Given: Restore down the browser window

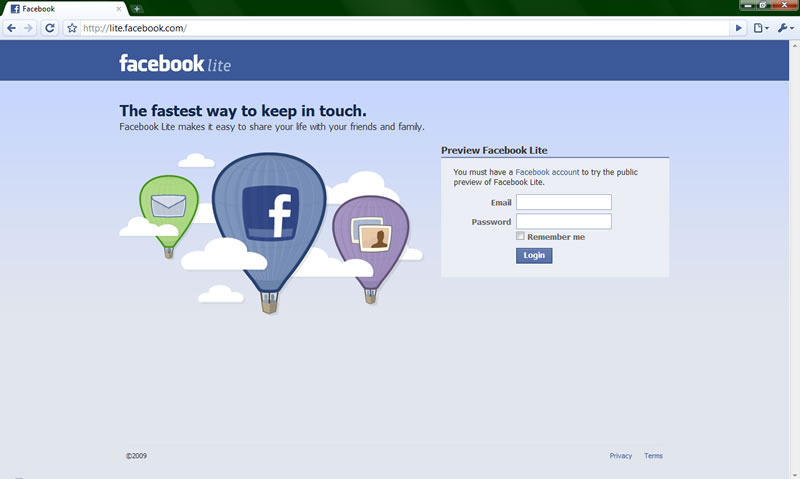Looking at the screenshot, I should click(763, 5).
